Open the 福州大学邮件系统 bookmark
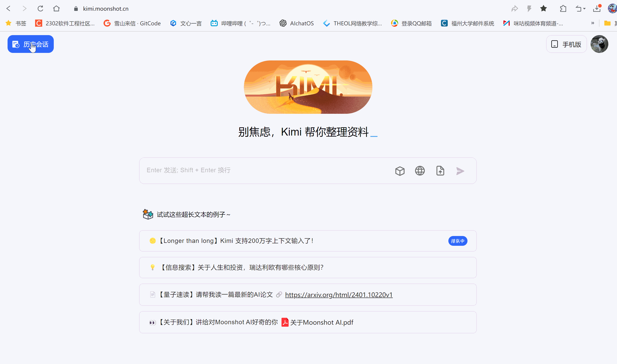 pyautogui.click(x=467, y=23)
